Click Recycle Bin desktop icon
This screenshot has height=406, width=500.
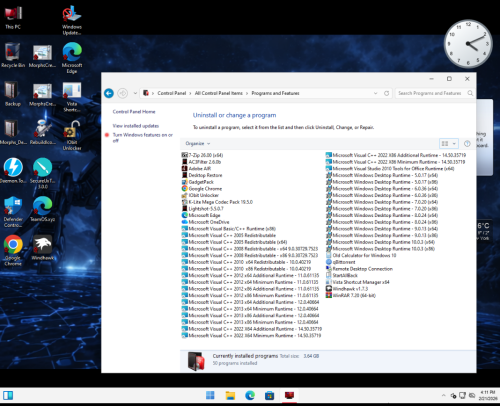(13, 55)
